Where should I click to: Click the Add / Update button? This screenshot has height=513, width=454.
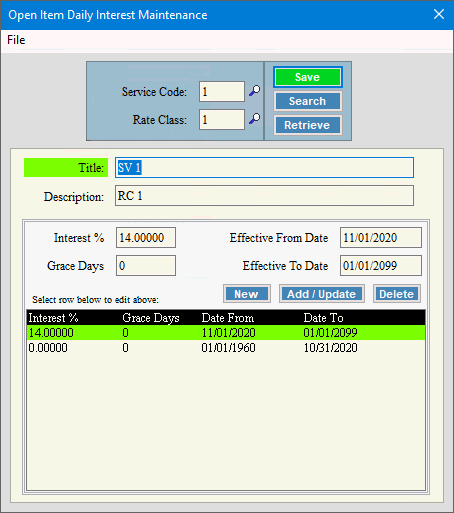[x=321, y=294]
